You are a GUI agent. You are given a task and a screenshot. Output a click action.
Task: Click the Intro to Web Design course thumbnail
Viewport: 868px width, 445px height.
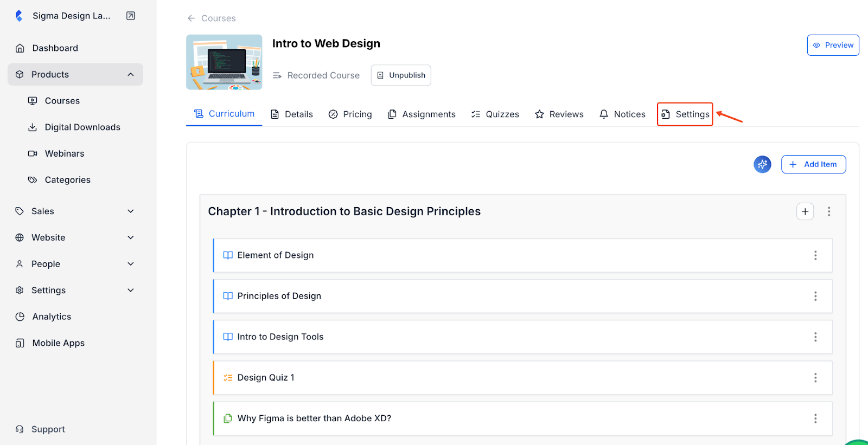(x=224, y=62)
